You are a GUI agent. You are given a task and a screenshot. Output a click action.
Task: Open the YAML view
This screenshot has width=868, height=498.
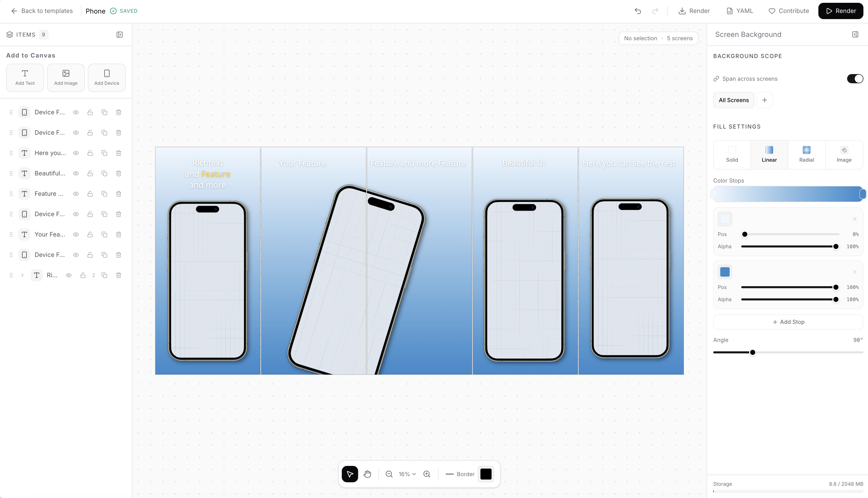739,11
